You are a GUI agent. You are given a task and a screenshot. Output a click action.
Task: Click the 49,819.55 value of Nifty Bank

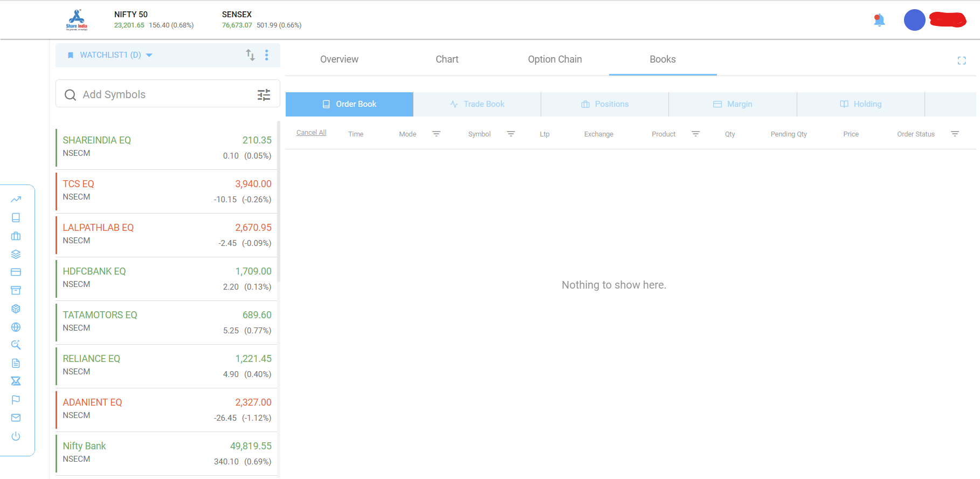click(251, 446)
